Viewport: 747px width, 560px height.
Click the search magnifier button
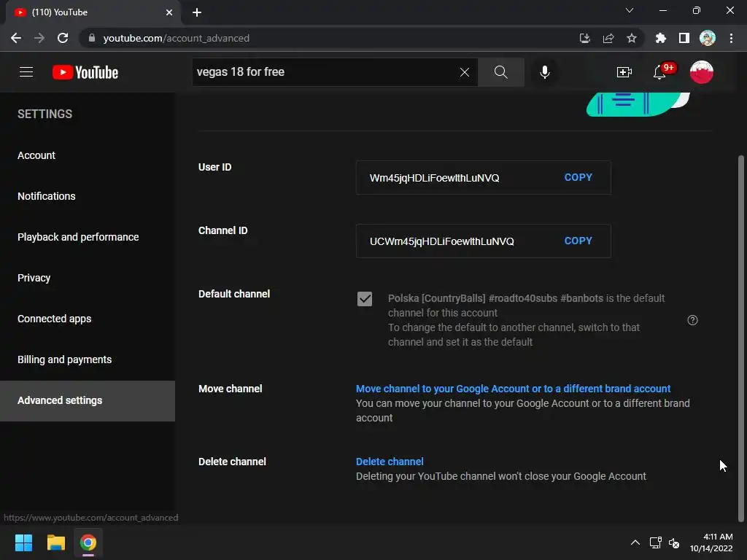(x=500, y=72)
